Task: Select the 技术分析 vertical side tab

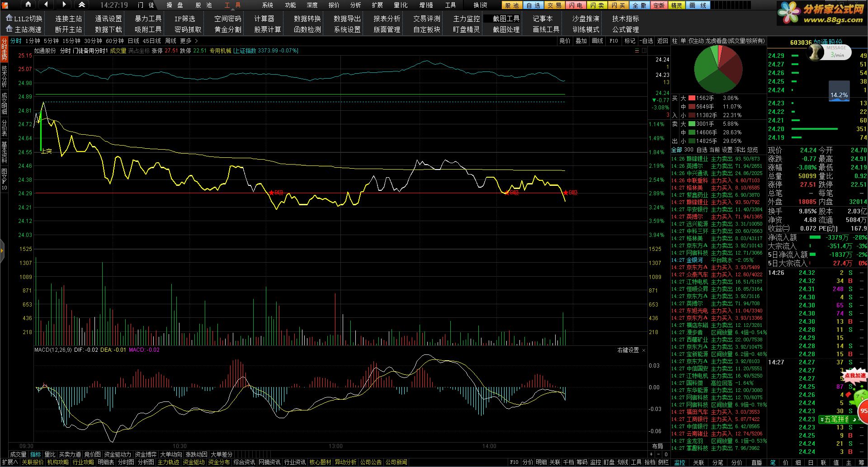Action: (4, 76)
